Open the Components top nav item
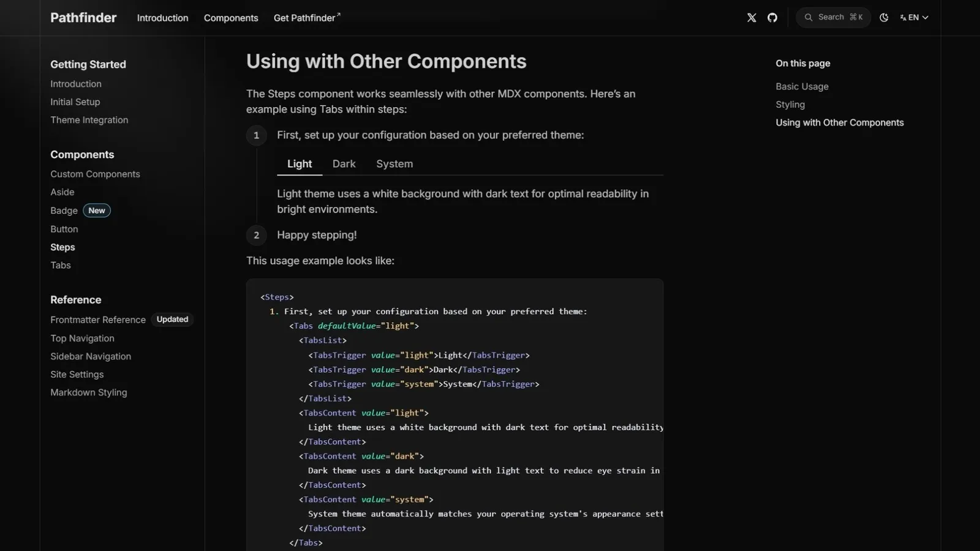The image size is (980, 551). tap(231, 18)
